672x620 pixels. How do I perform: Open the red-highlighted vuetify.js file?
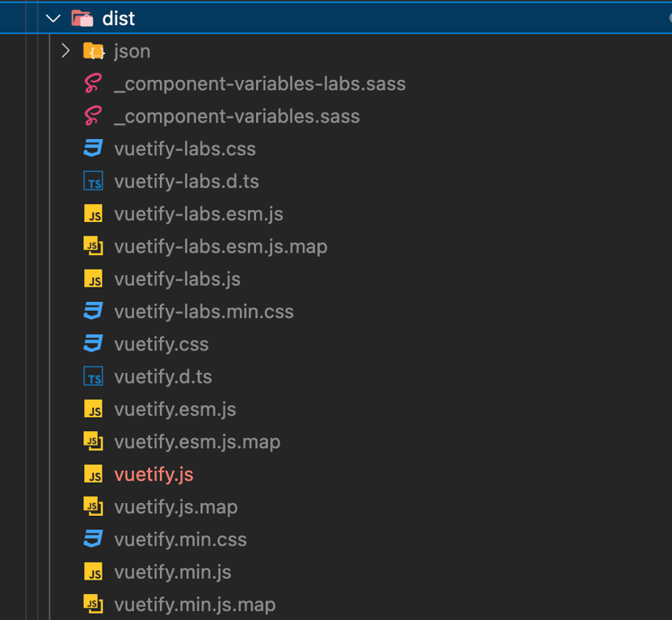(153, 475)
